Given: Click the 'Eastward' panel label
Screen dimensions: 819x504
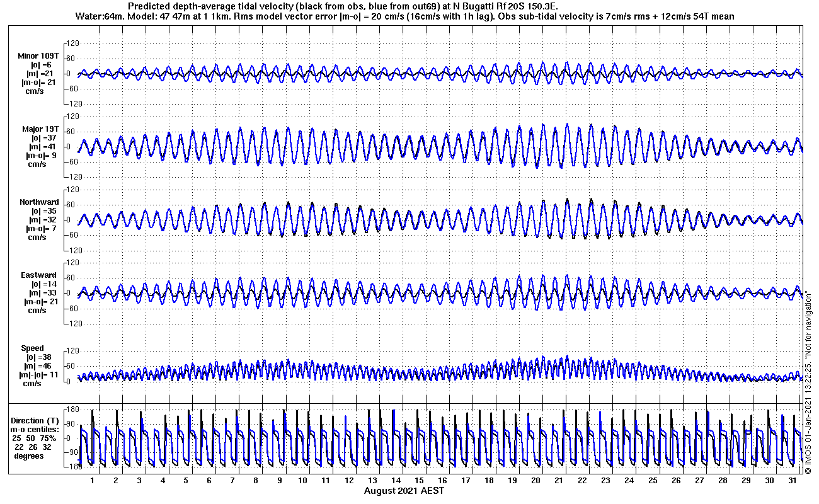Looking at the screenshot, I should 39,275.
